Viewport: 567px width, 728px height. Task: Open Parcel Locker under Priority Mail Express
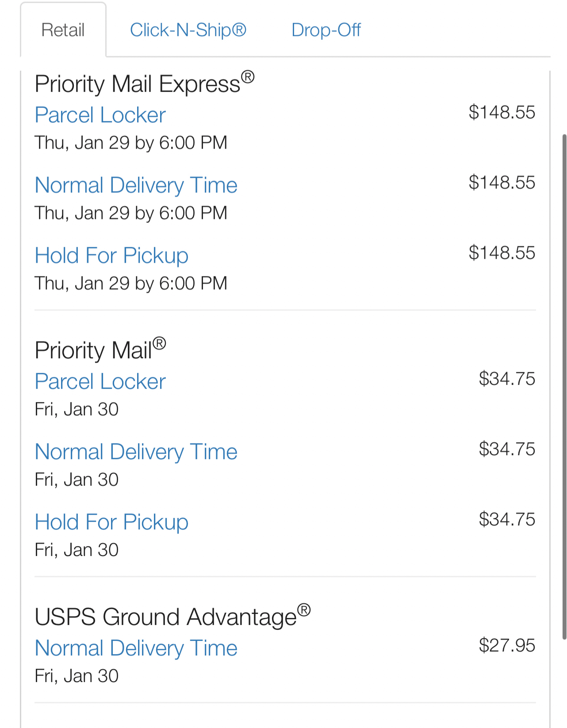100,115
